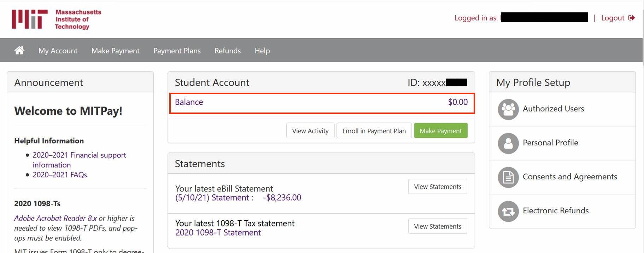
Task: Click the Adobe Acrobat Reader 8.x text
Action: pyautogui.click(x=55, y=218)
